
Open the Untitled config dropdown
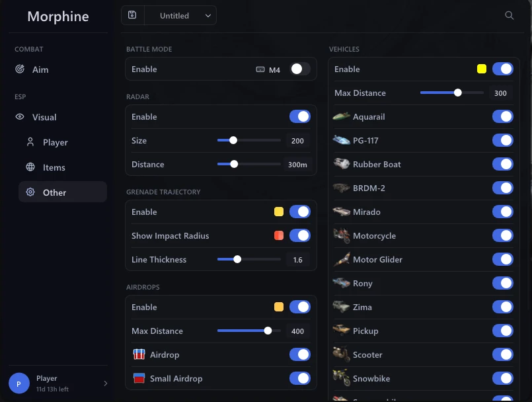click(180, 16)
